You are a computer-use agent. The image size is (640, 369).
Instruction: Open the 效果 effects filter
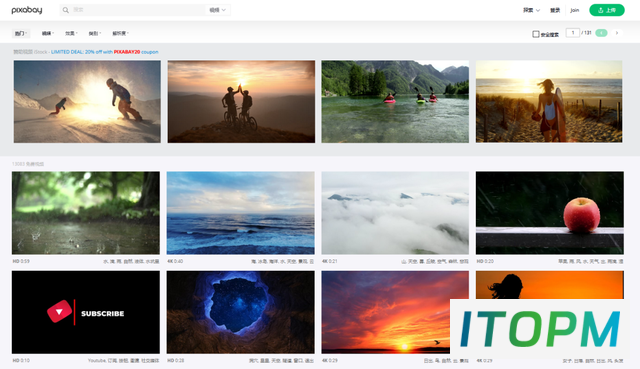(x=71, y=33)
